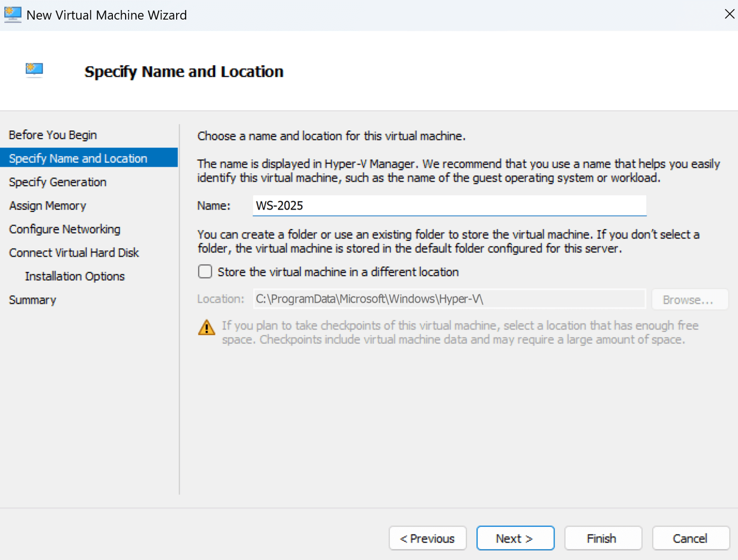Enable storing the VM in a different location

point(205,272)
